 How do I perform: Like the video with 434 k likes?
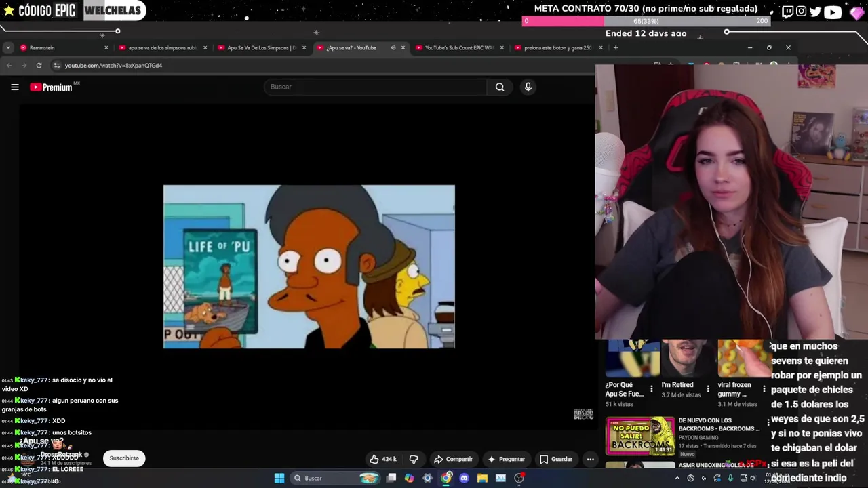click(x=383, y=459)
